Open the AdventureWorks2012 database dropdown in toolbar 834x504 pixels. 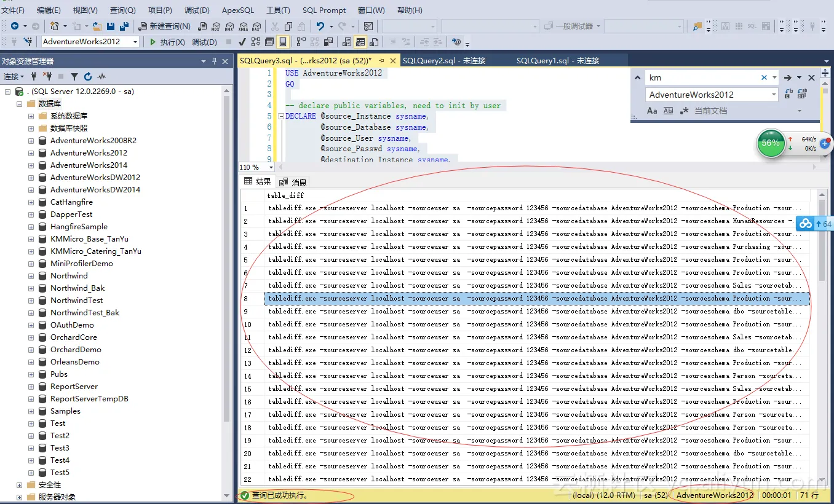pos(135,42)
